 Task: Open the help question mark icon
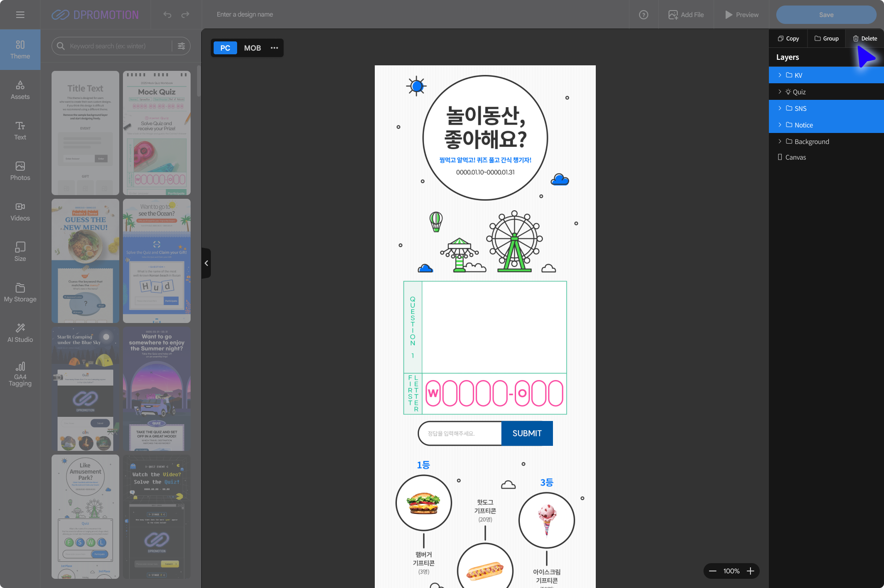pos(644,15)
